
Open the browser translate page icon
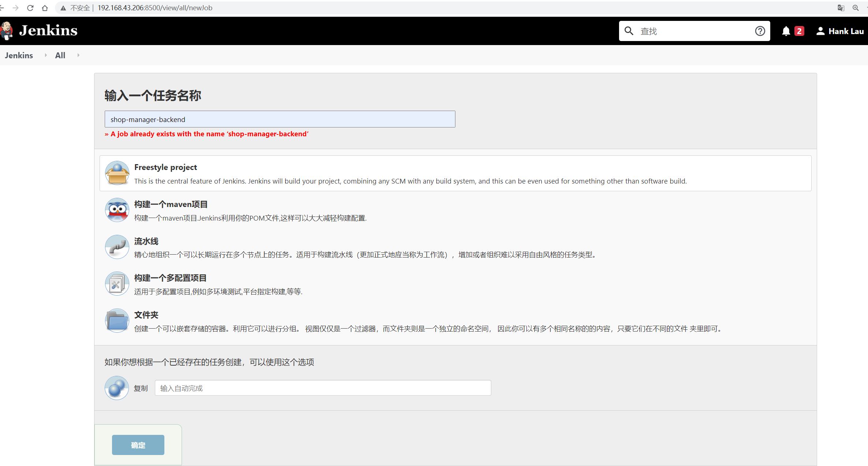coord(841,8)
